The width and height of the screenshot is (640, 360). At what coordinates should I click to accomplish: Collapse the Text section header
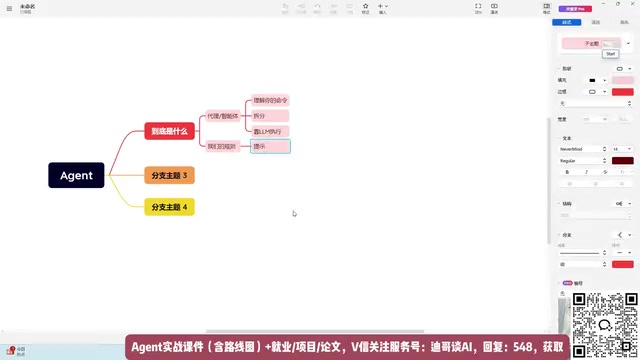pos(564,138)
